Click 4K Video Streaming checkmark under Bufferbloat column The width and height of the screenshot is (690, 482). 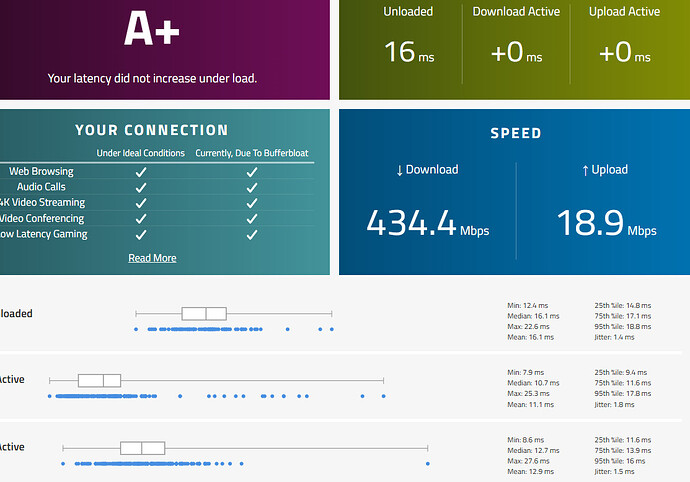[x=252, y=203]
